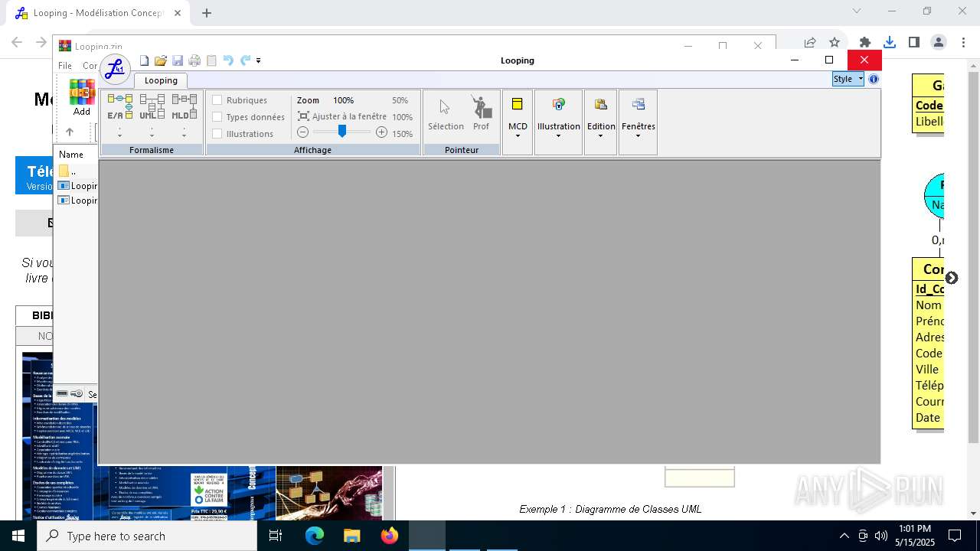Toggle the browser side panel icon

point(914,43)
